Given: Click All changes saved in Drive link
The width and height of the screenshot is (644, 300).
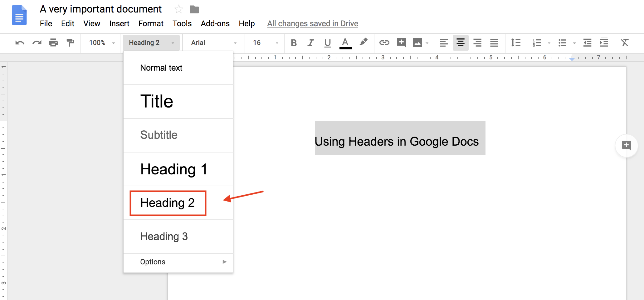Looking at the screenshot, I should click(313, 23).
